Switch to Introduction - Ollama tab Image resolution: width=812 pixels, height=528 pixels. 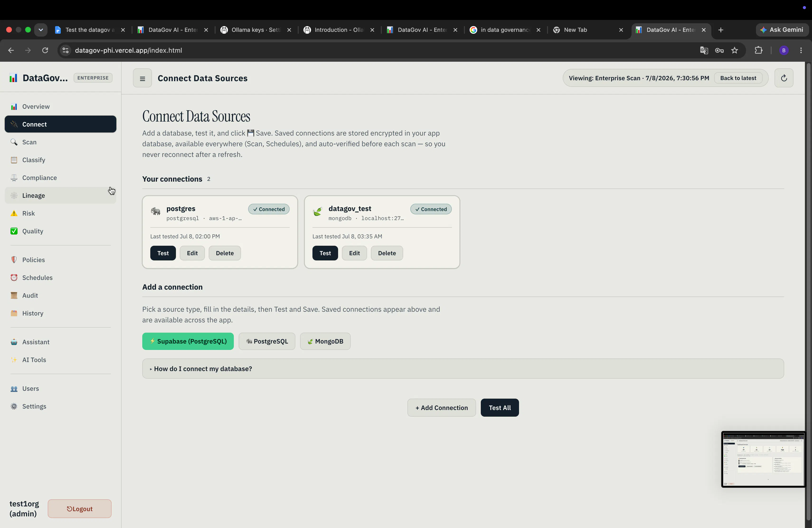[338, 30]
